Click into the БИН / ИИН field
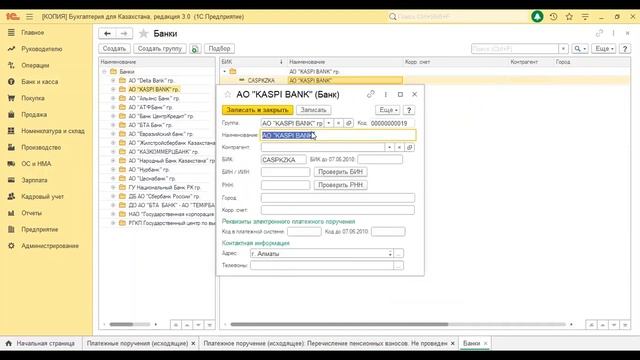 [285, 172]
